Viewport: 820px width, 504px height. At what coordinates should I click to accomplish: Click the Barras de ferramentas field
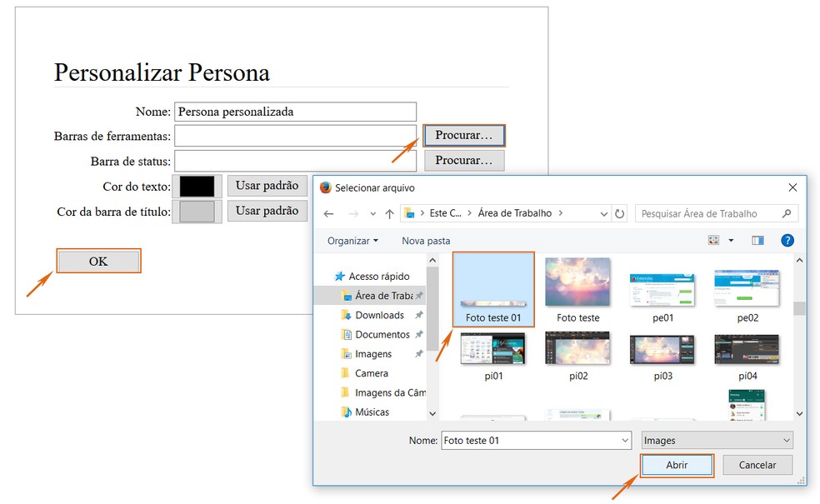[296, 136]
